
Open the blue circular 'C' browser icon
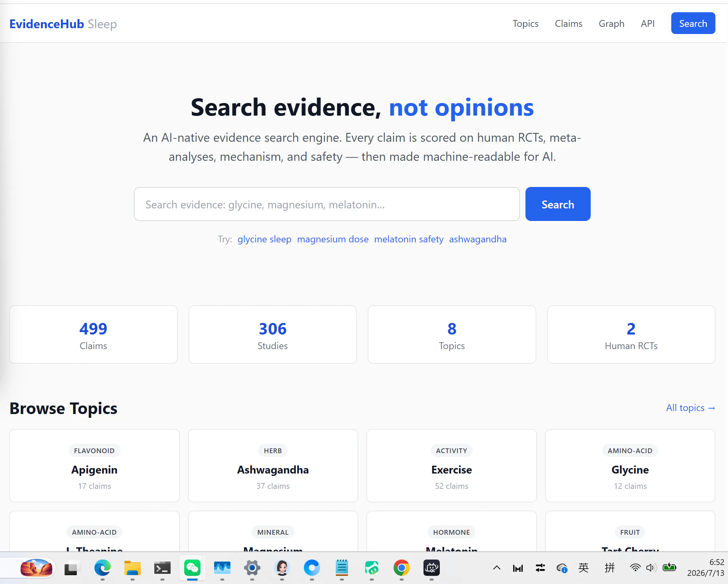click(x=312, y=568)
